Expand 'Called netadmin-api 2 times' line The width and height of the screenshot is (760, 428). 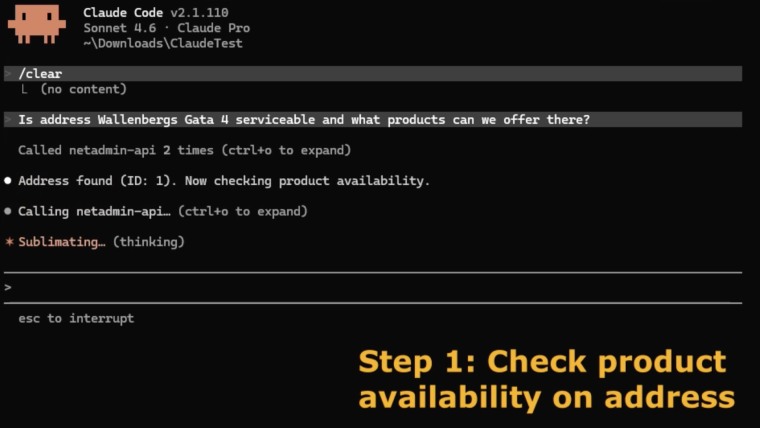(184, 150)
